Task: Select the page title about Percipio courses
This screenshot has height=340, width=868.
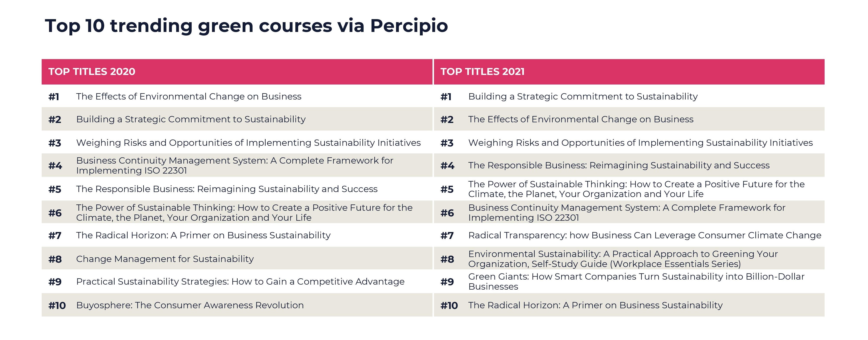Action: pos(246,26)
